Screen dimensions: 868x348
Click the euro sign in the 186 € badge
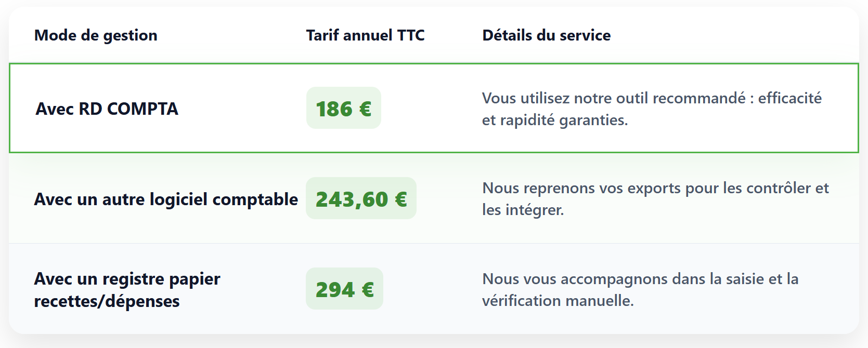pyautogui.click(x=365, y=109)
